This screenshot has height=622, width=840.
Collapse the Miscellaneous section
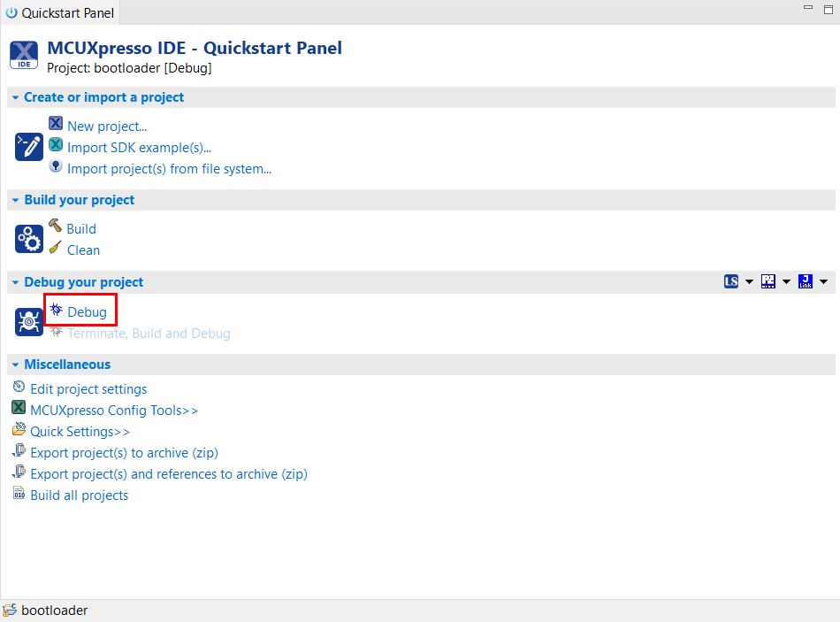click(16, 365)
